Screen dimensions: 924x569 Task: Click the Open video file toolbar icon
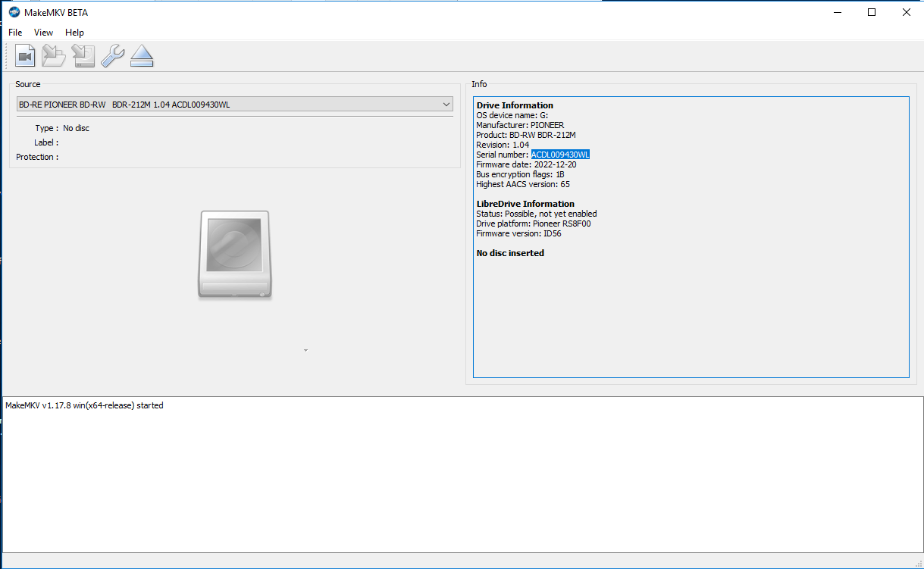(26, 56)
